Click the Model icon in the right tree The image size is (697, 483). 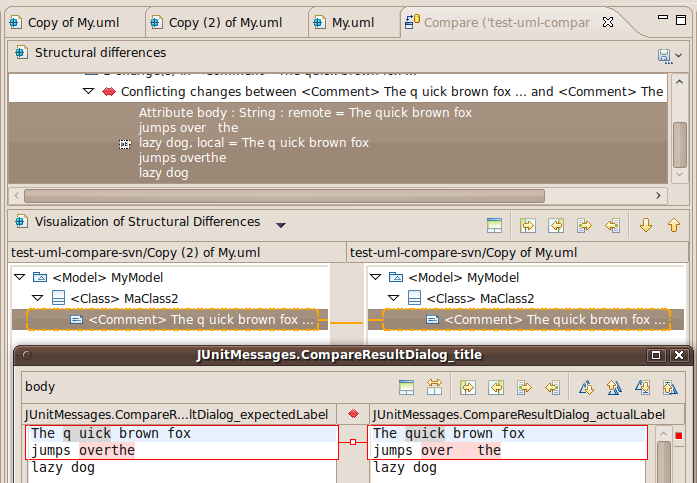point(396,278)
